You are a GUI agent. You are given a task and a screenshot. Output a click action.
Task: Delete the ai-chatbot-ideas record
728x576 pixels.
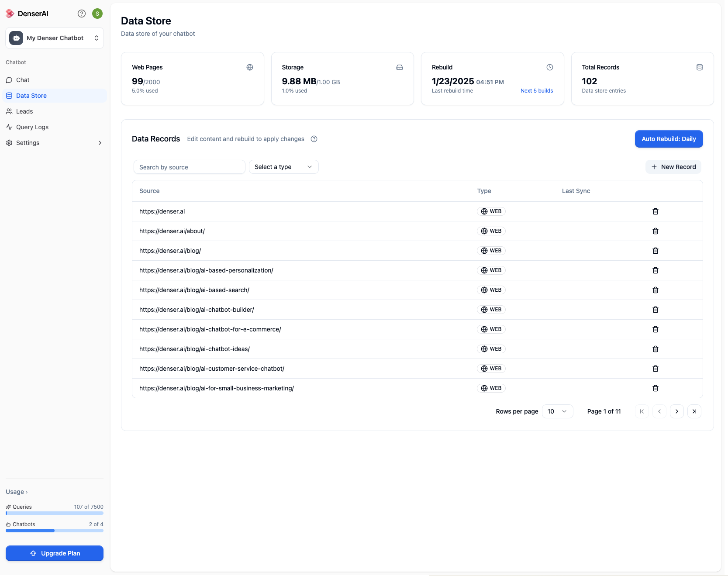click(x=656, y=349)
